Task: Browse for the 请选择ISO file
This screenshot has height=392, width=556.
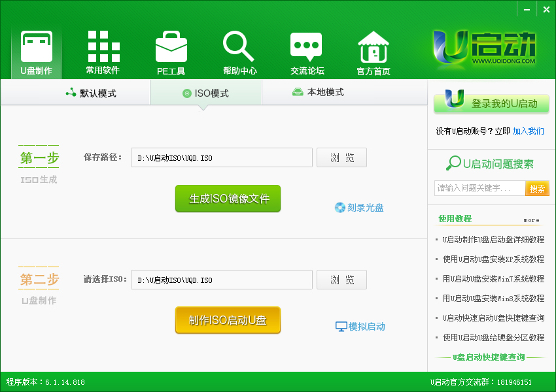Action: click(342, 280)
